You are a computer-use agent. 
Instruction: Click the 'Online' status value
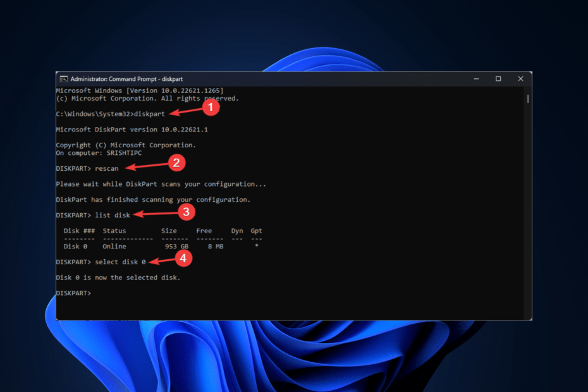tap(114, 247)
